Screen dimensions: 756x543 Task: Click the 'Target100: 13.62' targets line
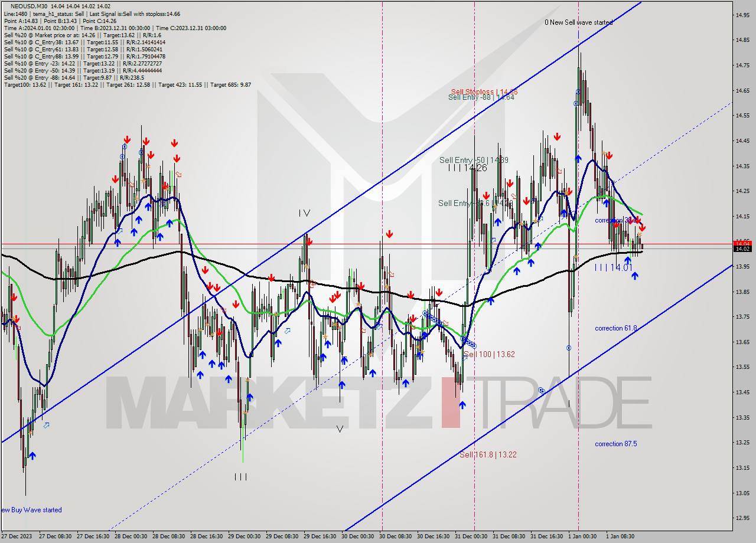click(127, 84)
